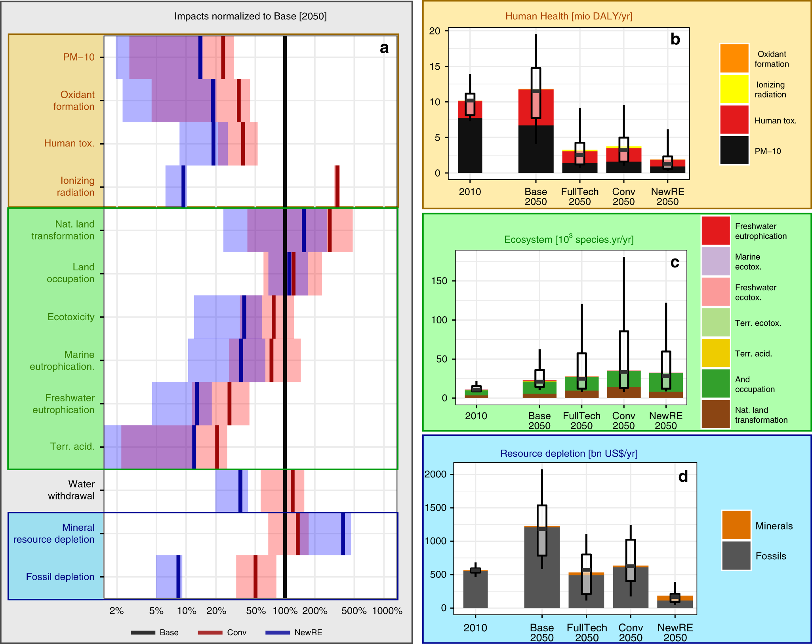Click the Ecosystem chart title

[x=568, y=239]
